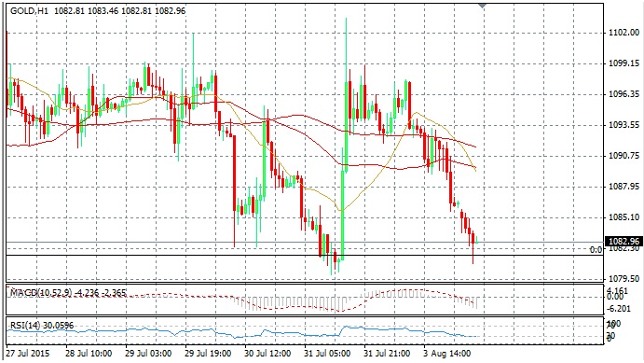644x363 pixels.
Task: Click the 3 Aug 14:00 time label
Action: click(x=447, y=354)
